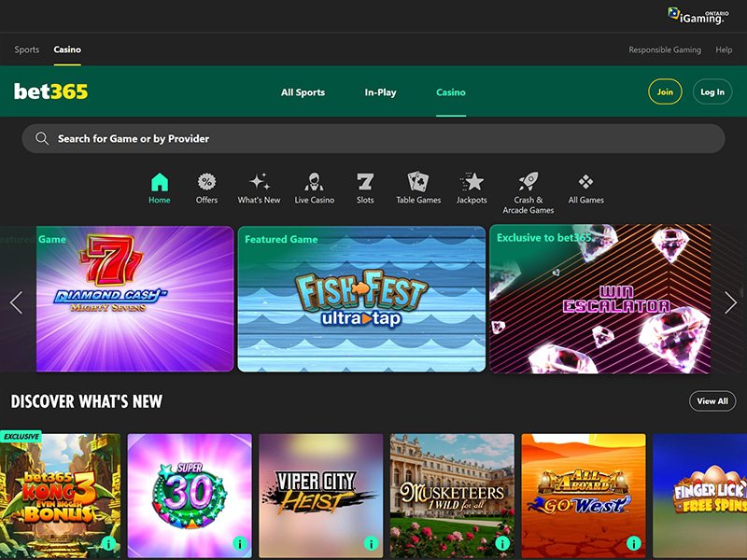
Task: Click View All for Discover What's New
Action: (712, 401)
